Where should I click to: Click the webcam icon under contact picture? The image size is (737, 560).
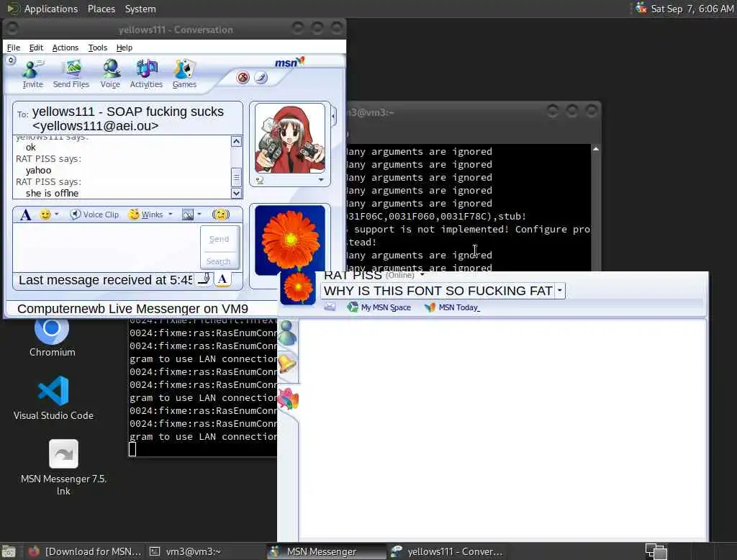(x=259, y=180)
